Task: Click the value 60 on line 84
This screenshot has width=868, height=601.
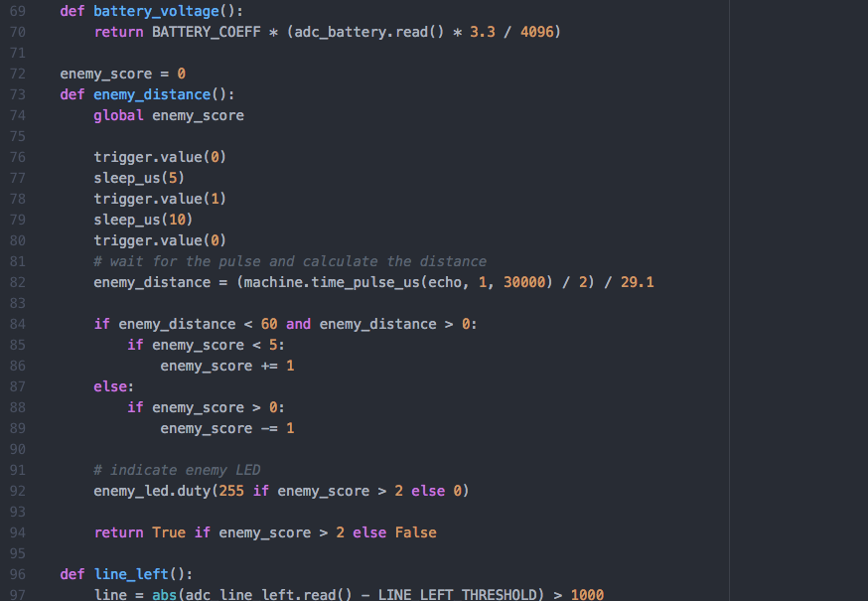Action: point(269,324)
